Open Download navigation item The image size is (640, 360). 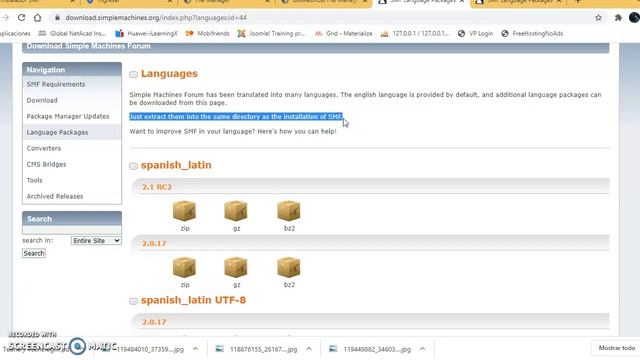42,100
